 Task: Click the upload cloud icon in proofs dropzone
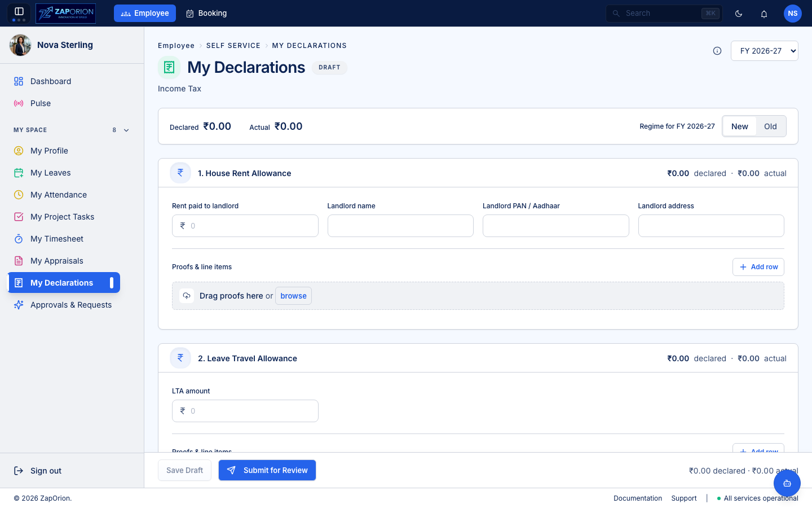click(x=187, y=296)
